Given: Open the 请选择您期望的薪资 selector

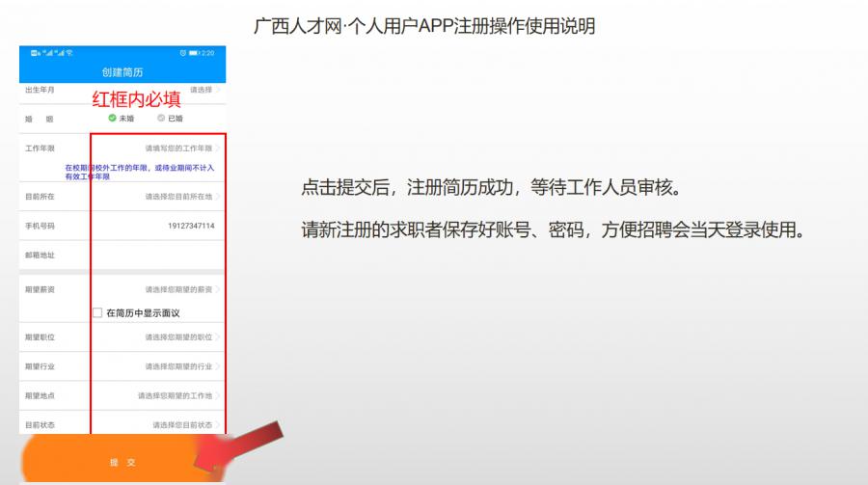Looking at the screenshot, I should point(182,289).
